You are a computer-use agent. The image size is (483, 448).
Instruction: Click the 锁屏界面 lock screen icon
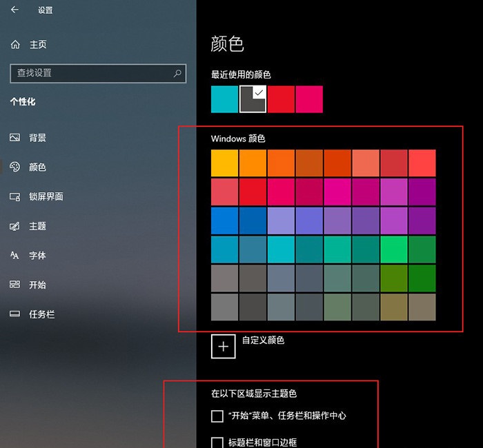[x=14, y=196]
